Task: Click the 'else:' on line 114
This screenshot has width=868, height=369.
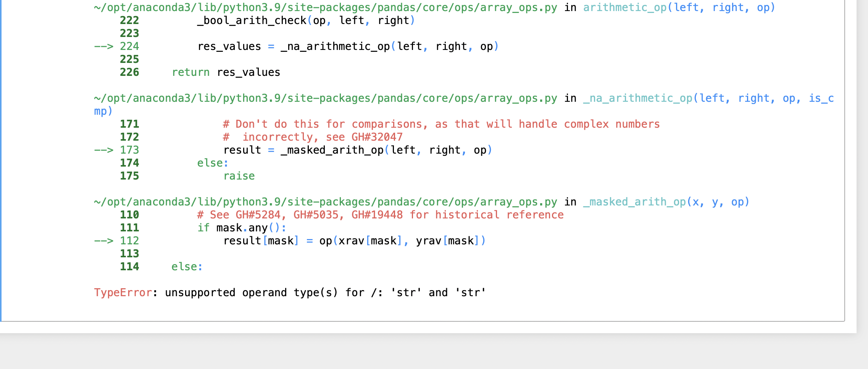Action: [187, 267]
